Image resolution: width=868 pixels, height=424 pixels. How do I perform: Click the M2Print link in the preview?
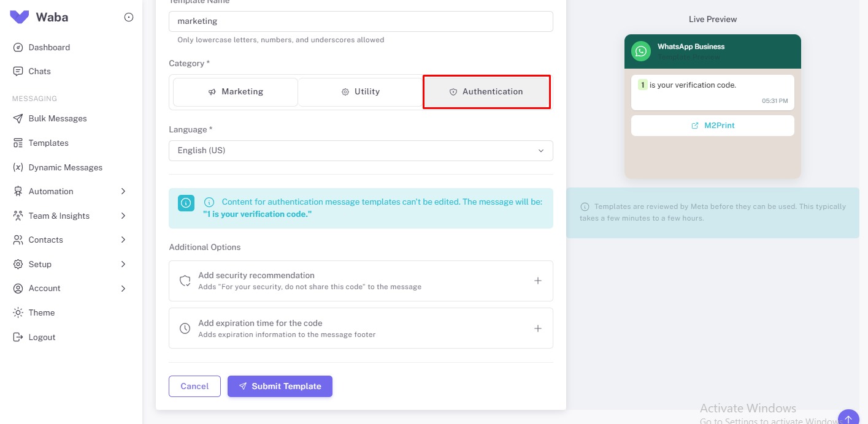click(713, 126)
